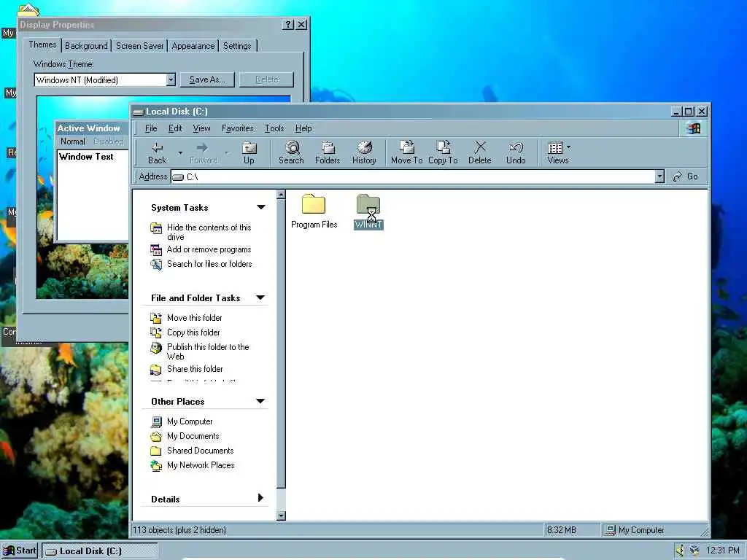
Task: Open My Network Places link
Action: [201, 465]
